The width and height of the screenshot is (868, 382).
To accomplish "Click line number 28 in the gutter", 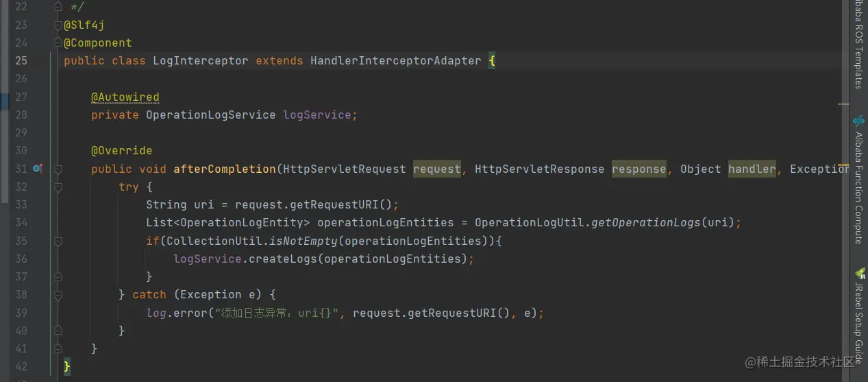I will [x=21, y=115].
